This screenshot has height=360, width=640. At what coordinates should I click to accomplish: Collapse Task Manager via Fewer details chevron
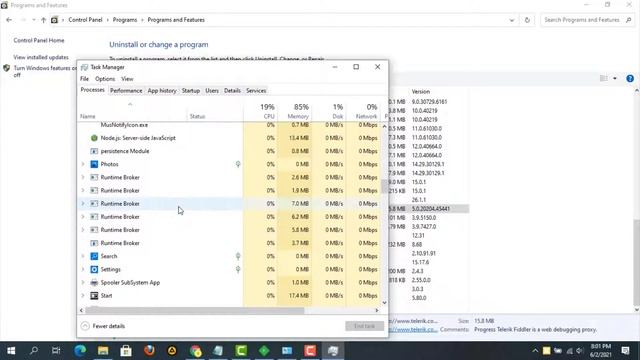(85, 326)
